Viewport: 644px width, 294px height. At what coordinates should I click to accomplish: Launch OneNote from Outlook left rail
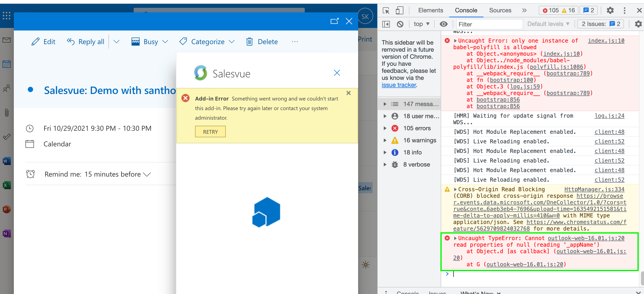(x=7, y=233)
